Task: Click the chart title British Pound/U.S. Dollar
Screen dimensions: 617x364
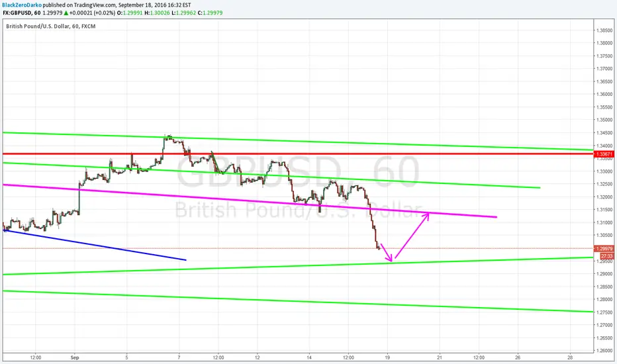Action: tap(38, 26)
